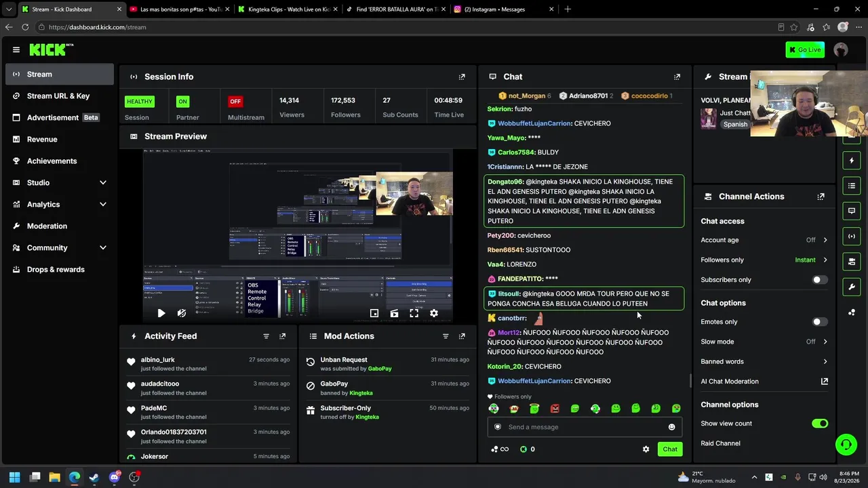Toggle Emotes only chat
Screen dimensions: 868x488
pyautogui.click(x=820, y=322)
